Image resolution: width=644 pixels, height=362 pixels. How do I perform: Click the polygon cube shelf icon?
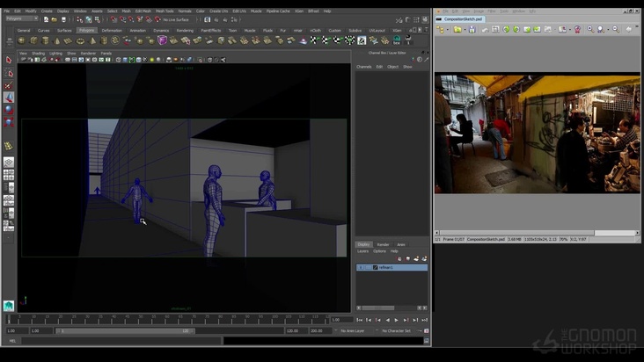pos(32,40)
